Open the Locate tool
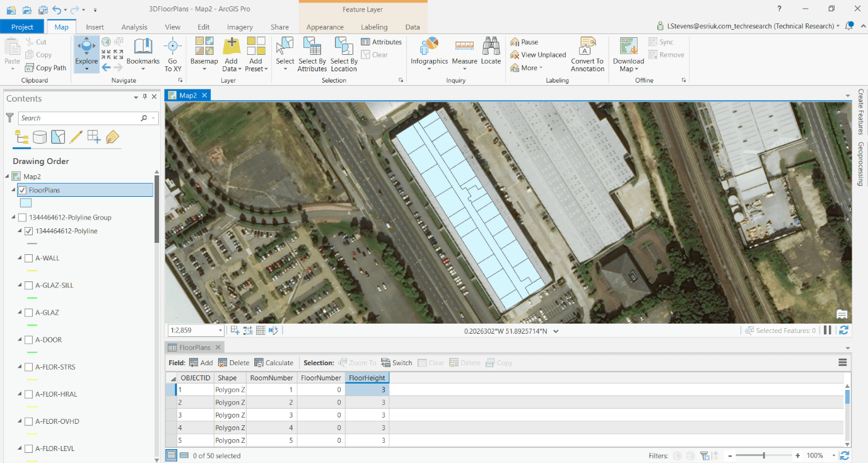This screenshot has height=463, width=868. click(491, 54)
